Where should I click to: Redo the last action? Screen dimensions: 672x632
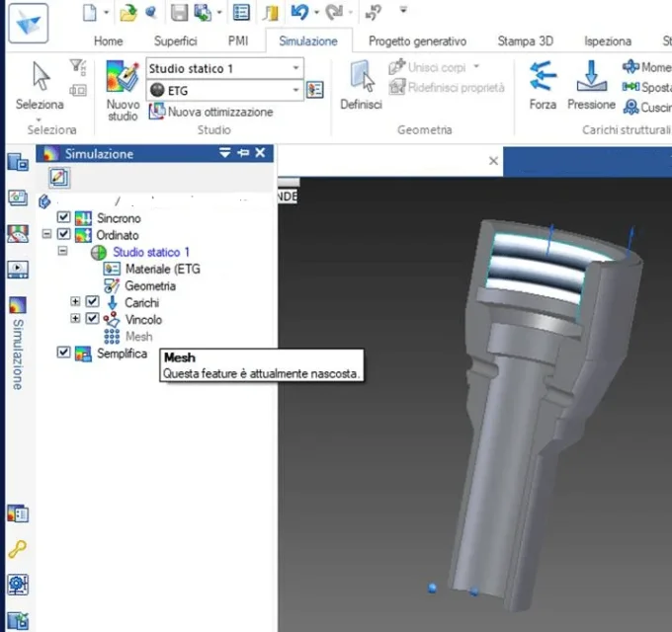334,12
